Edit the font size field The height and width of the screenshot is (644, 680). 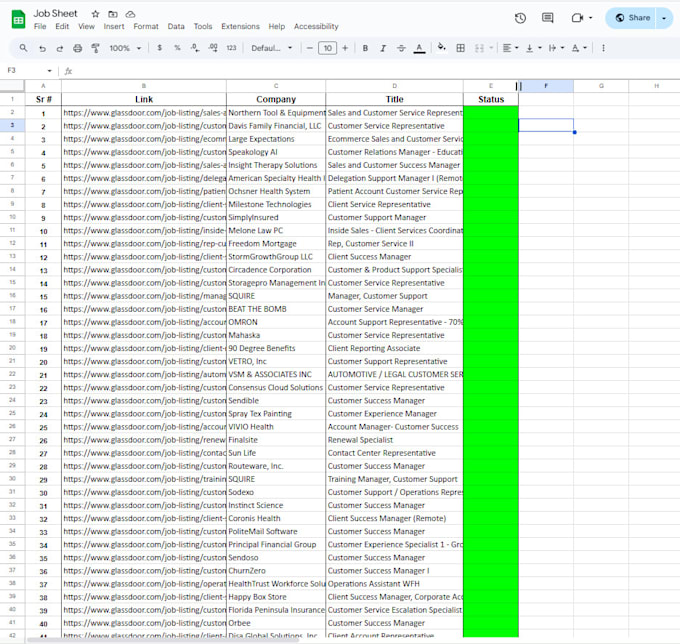[x=327, y=48]
